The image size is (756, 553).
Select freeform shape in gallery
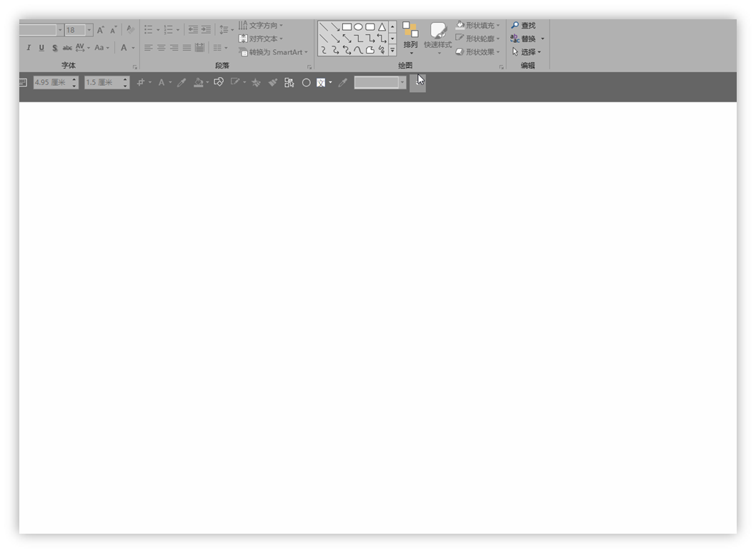[x=370, y=50]
